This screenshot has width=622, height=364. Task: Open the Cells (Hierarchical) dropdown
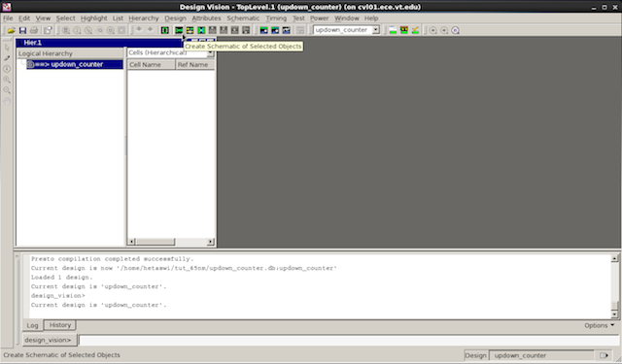click(x=210, y=52)
